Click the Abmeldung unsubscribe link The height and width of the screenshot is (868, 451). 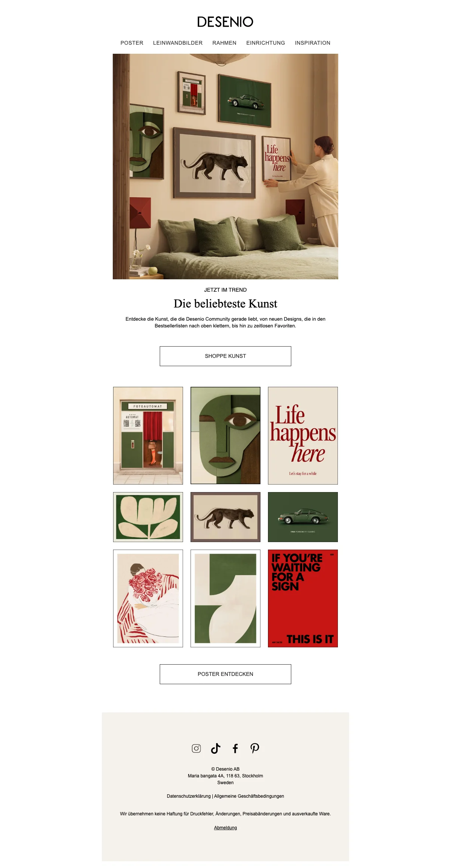(225, 827)
